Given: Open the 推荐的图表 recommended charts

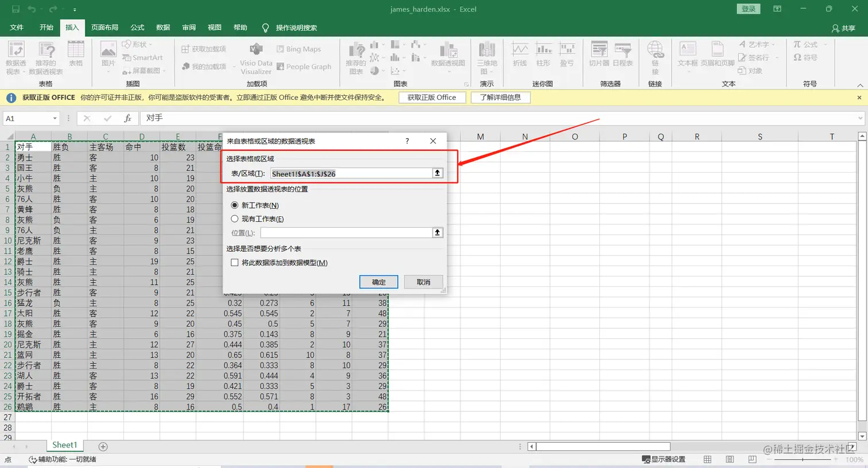Looking at the screenshot, I should pos(356,57).
